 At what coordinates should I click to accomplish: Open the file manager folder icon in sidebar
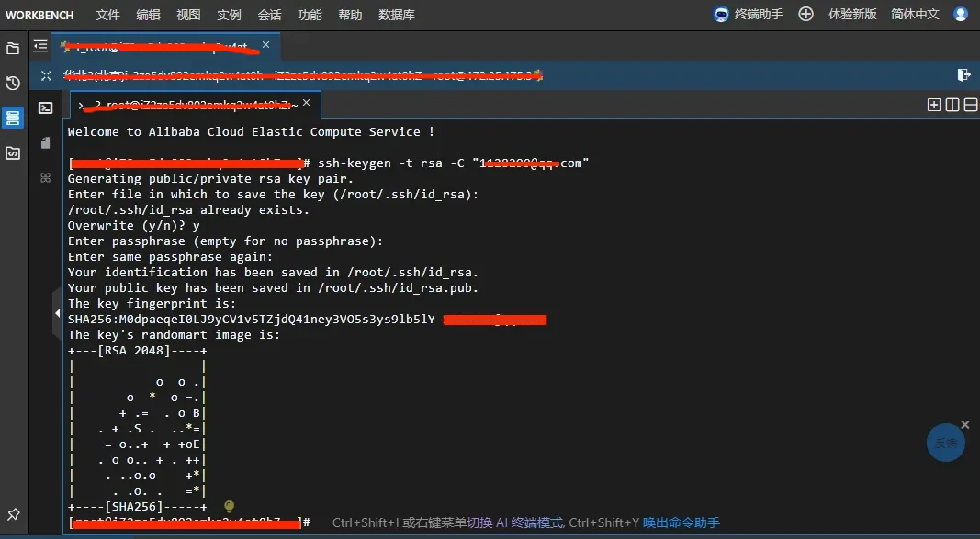[13, 49]
